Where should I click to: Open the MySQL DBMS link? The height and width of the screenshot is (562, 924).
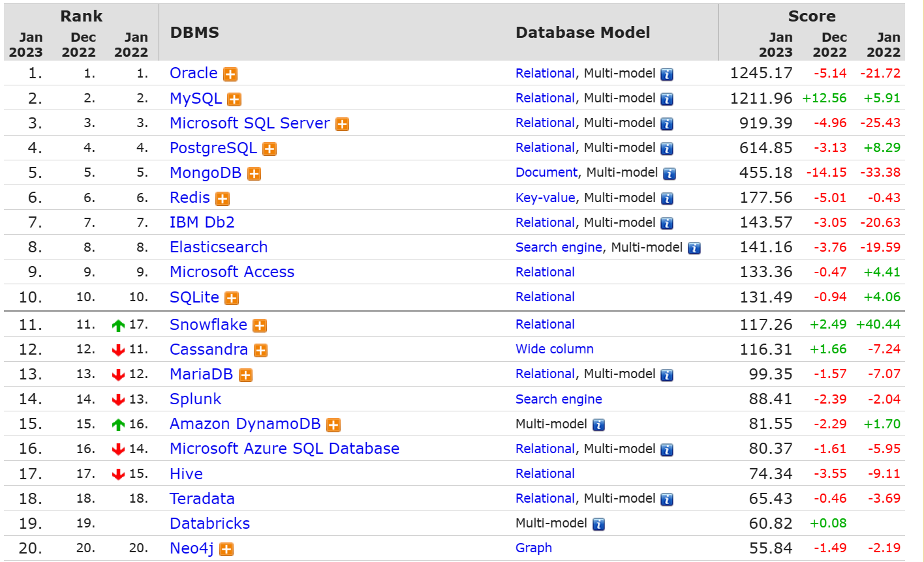click(196, 98)
